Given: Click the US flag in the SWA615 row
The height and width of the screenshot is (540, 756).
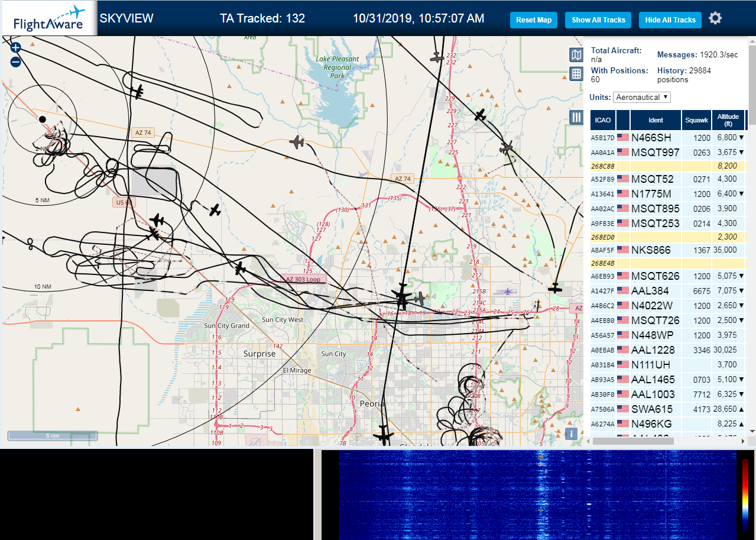Looking at the screenshot, I should [x=623, y=409].
